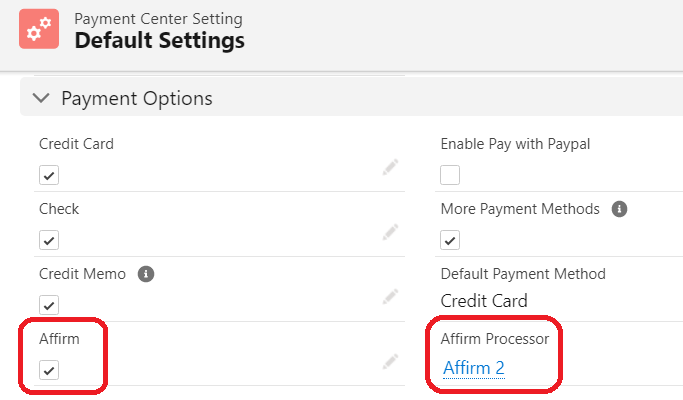Untick the Affirm checkbox

tap(49, 370)
